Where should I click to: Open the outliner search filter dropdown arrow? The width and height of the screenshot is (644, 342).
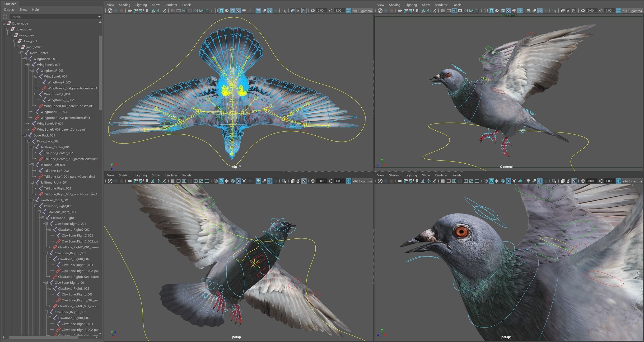(99, 17)
